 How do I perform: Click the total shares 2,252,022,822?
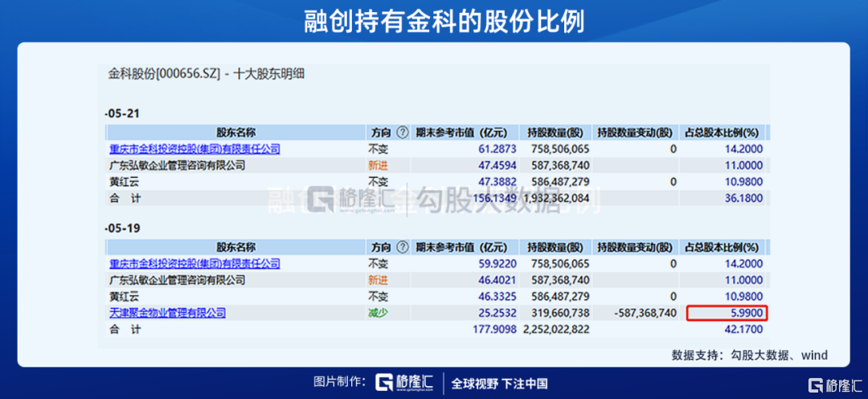click(555, 329)
